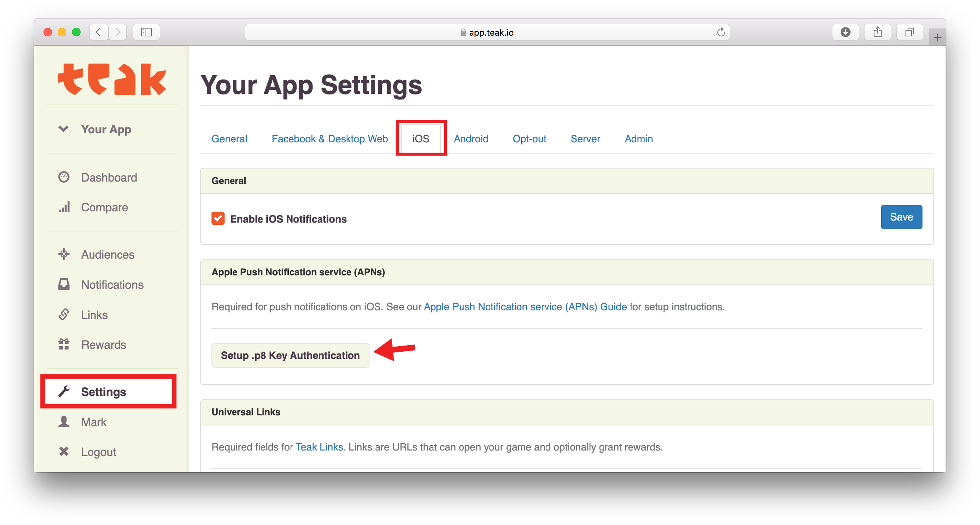Uncheck Enable iOS Notifications checkbox

(x=218, y=219)
